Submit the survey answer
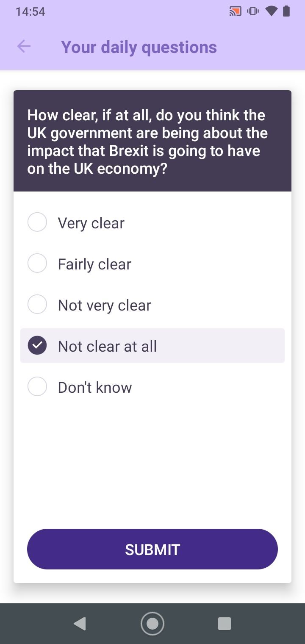305x644 pixels. pyautogui.click(x=152, y=549)
